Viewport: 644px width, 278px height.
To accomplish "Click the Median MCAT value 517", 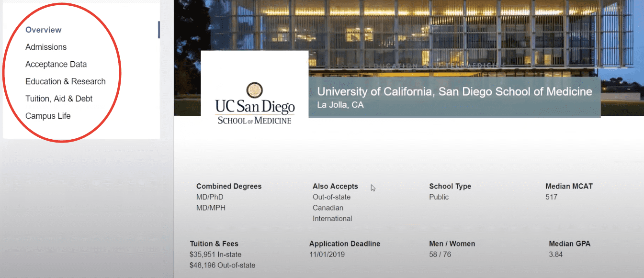I will click(x=551, y=197).
